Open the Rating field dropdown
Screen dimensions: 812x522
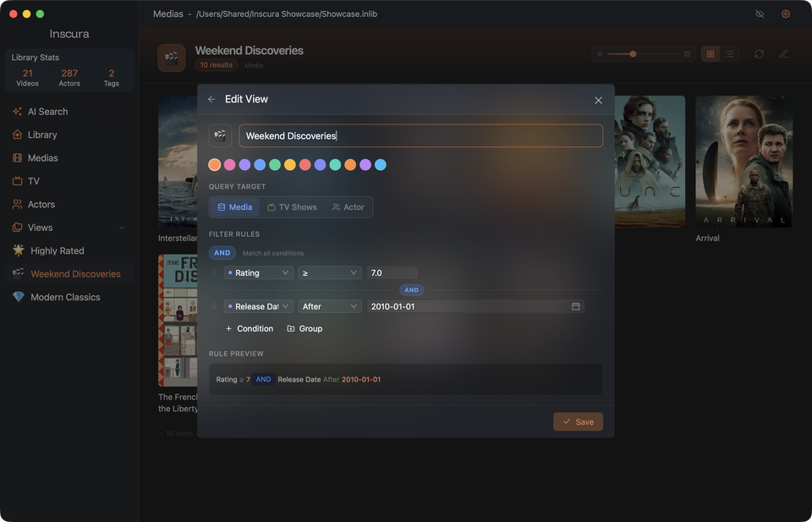(259, 273)
